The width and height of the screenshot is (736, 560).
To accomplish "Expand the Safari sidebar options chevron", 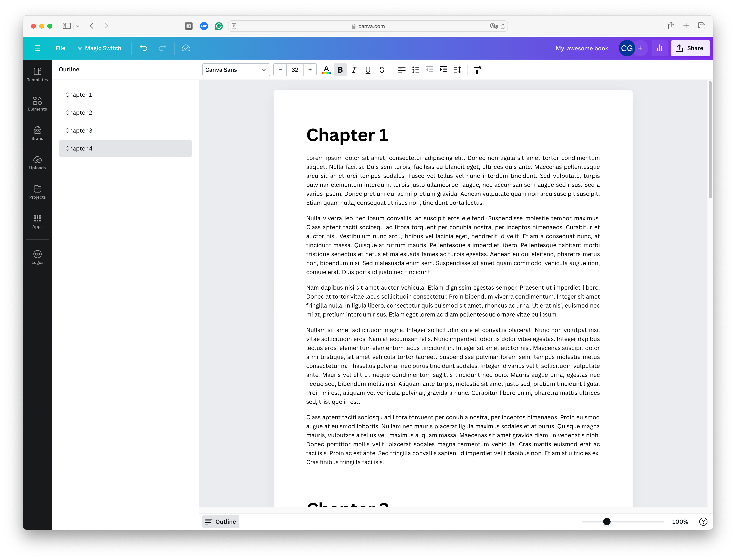I will coord(78,26).
